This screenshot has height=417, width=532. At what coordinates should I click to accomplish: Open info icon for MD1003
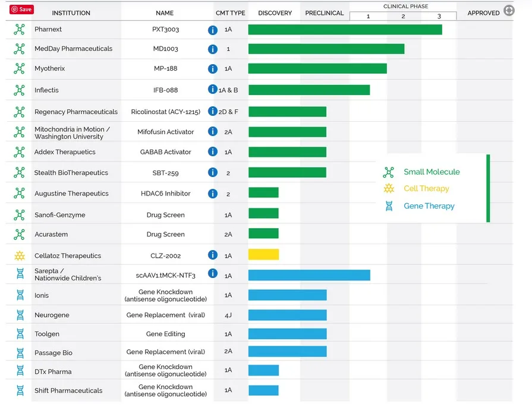point(212,49)
